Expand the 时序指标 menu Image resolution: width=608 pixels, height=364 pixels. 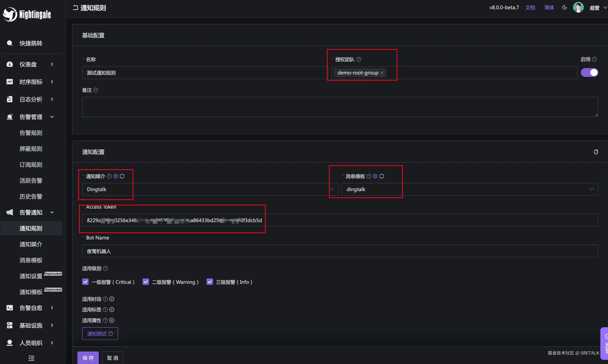[x=31, y=82]
